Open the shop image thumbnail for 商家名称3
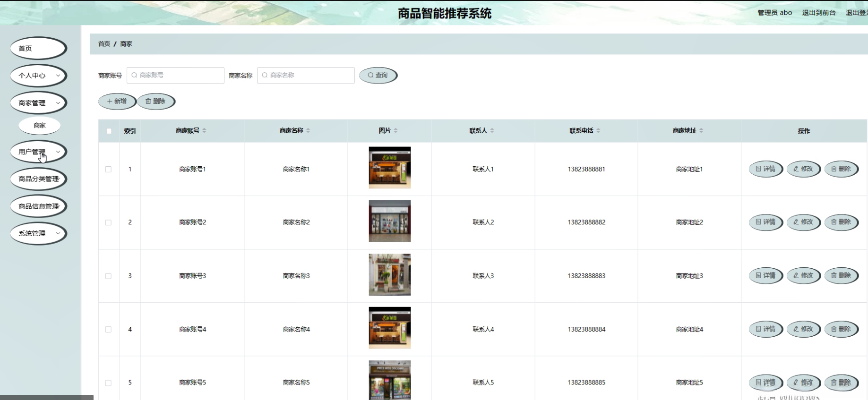Image resolution: width=868 pixels, height=400 pixels. pyautogui.click(x=390, y=274)
